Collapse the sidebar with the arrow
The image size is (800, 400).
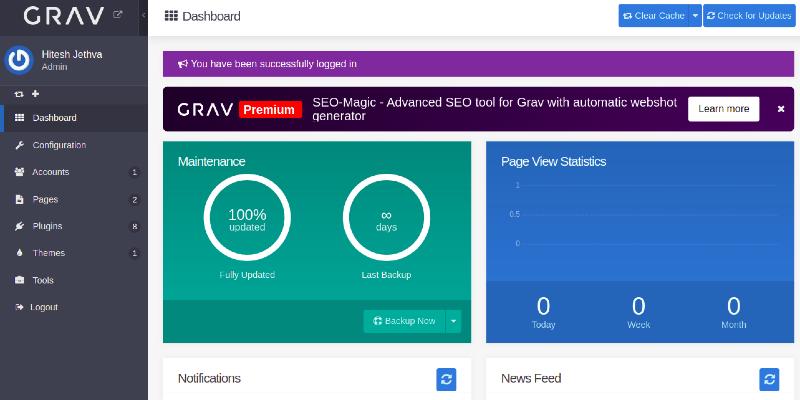pyautogui.click(x=143, y=16)
